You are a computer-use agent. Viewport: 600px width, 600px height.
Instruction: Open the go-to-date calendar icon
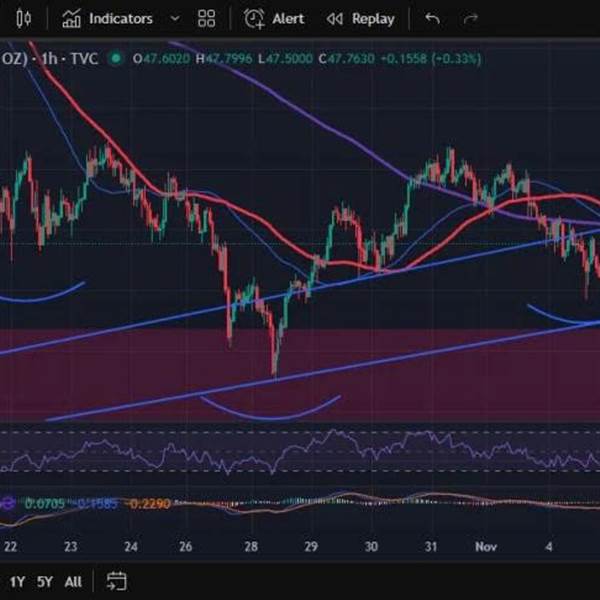click(116, 581)
